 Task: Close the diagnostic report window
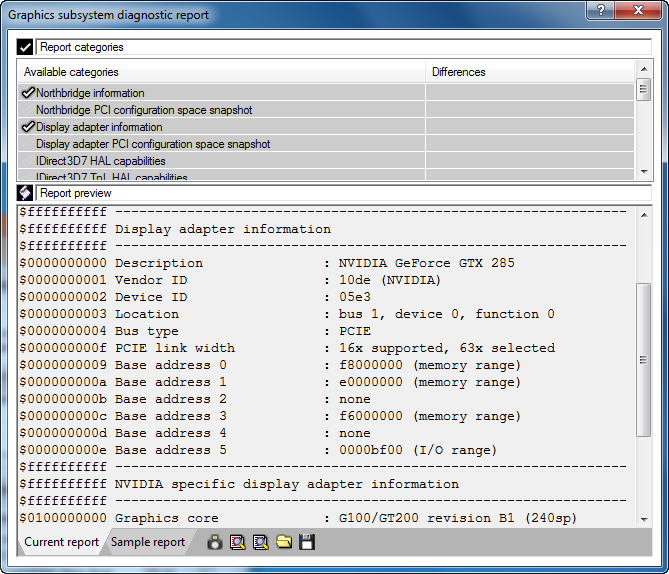638,10
